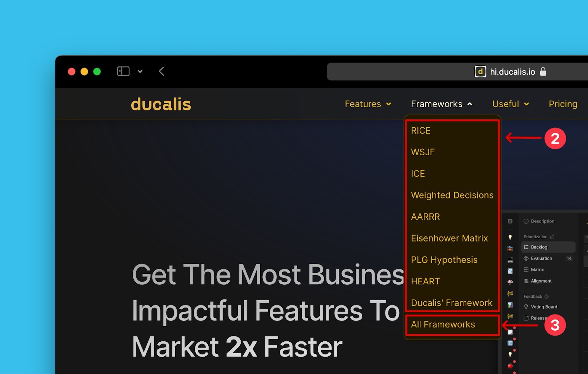Open the Pricing page
This screenshot has width=588, height=374.
coord(562,104)
